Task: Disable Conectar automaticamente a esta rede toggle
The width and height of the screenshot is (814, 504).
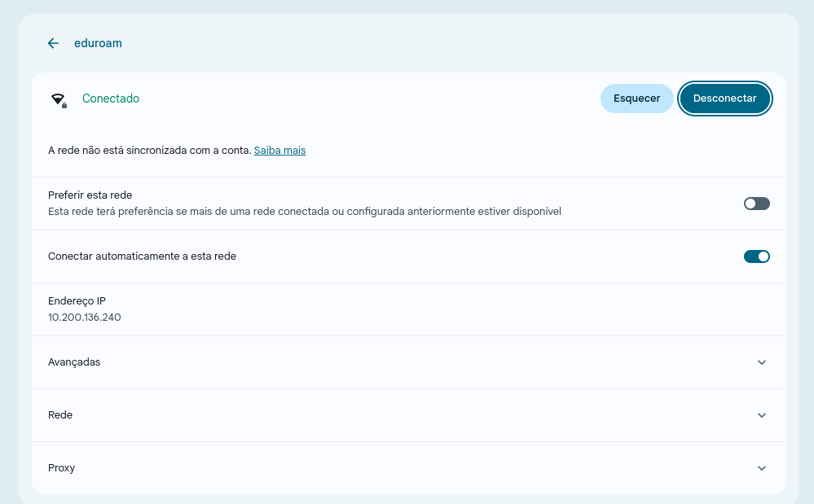Action: coord(756,256)
